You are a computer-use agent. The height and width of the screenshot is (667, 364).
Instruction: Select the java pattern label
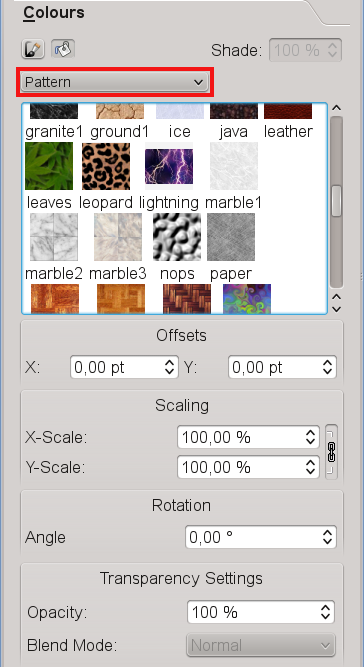[x=233, y=131]
